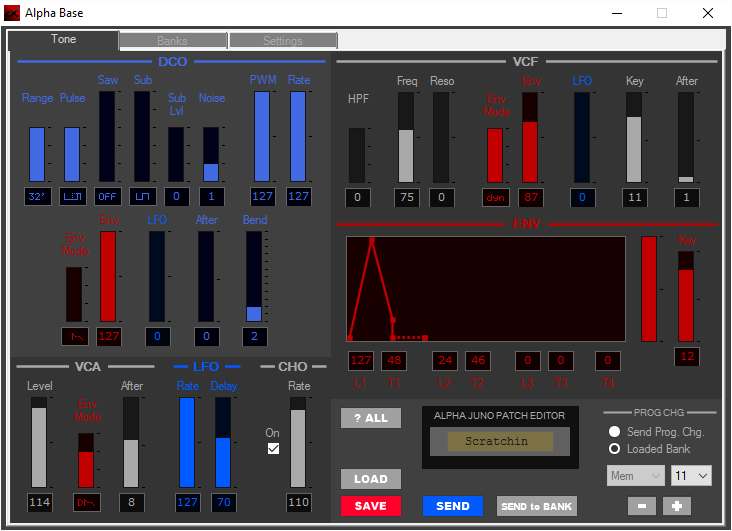Click the VCA Level value 114
The width and height of the screenshot is (732, 531).
click(40, 503)
